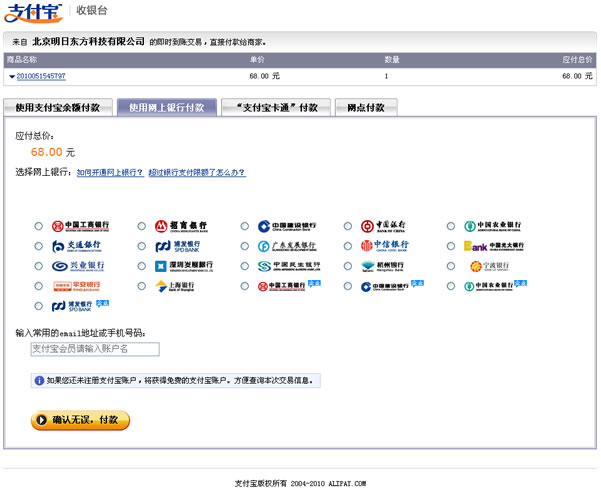Select radio button for 中国农业银行 企业
This screenshot has width=601, height=492.
pyautogui.click(x=451, y=286)
